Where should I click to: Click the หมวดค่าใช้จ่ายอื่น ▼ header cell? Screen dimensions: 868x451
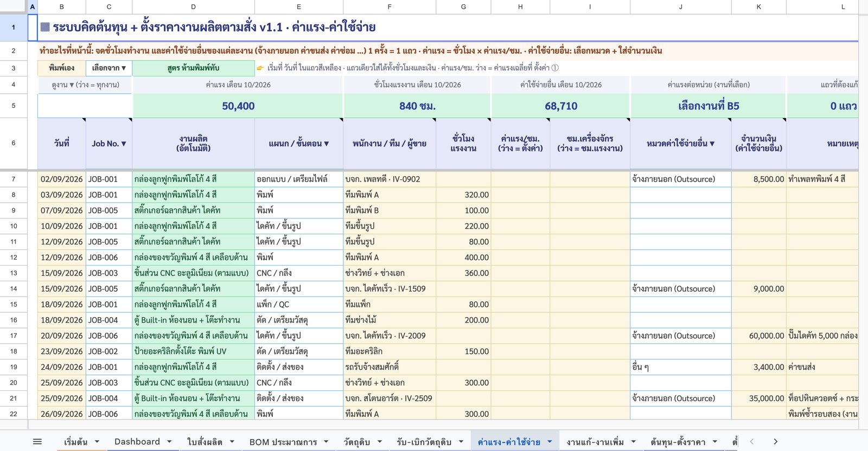pos(681,144)
